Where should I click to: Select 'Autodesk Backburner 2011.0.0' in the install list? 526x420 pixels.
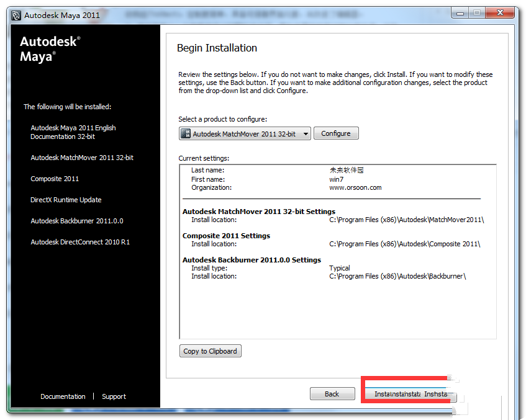77,221
